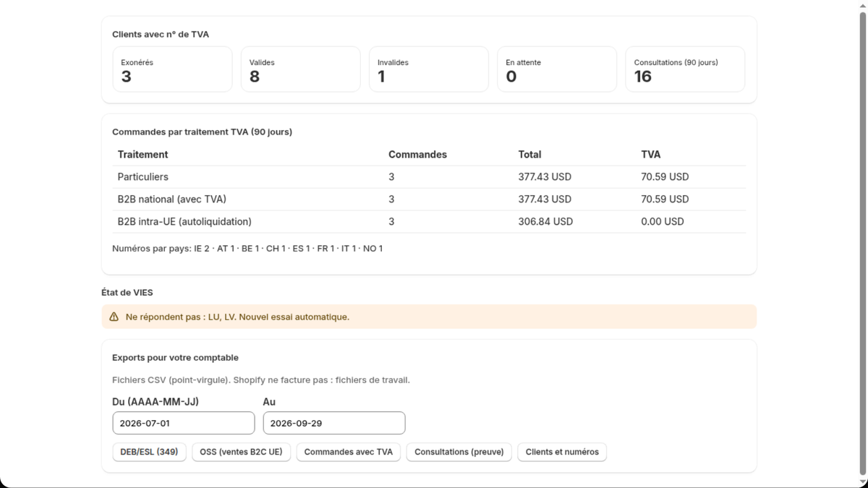Focus the Du start date field

point(184,423)
